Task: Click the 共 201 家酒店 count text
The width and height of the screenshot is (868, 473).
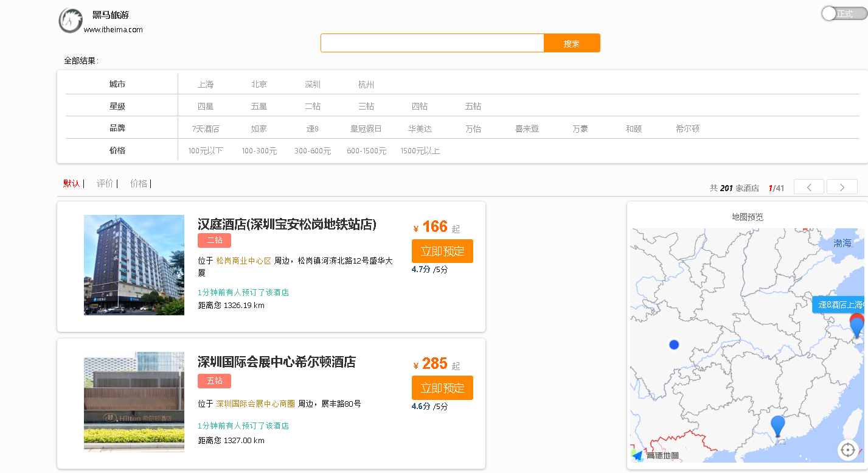Action: 734,188
